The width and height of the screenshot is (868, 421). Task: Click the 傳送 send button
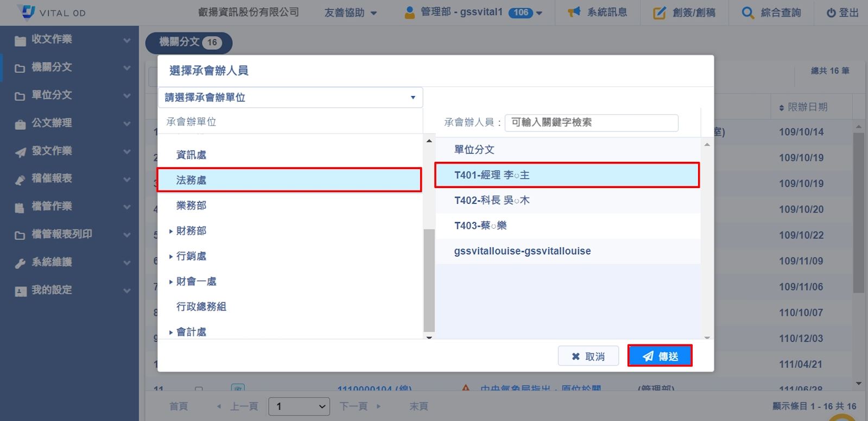point(660,356)
